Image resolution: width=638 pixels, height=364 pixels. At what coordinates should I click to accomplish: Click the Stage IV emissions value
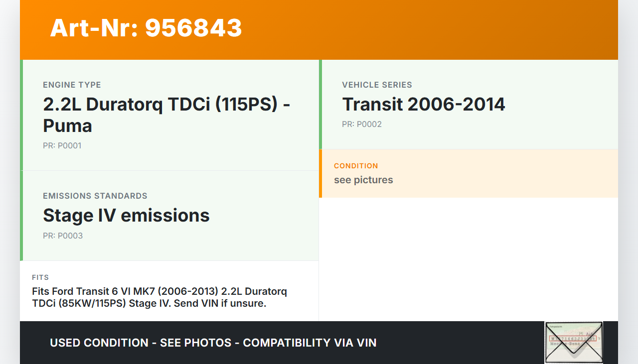coord(126,216)
